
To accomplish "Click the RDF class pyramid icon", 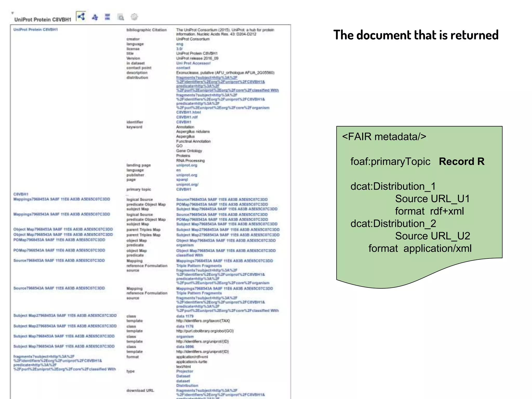I will click(95, 17).
